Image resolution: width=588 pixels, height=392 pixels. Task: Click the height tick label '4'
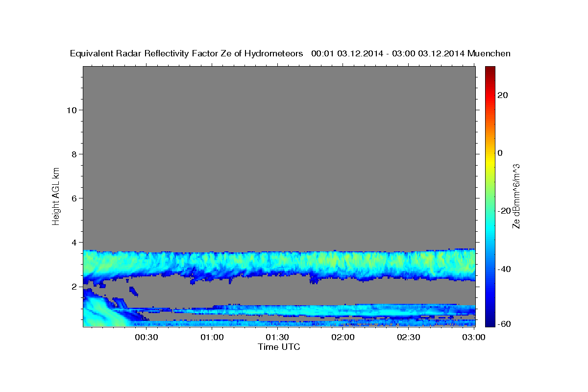[x=74, y=242]
